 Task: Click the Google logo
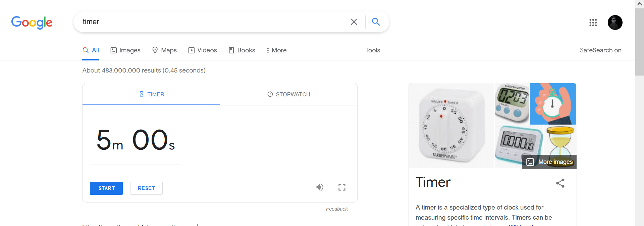point(32,22)
